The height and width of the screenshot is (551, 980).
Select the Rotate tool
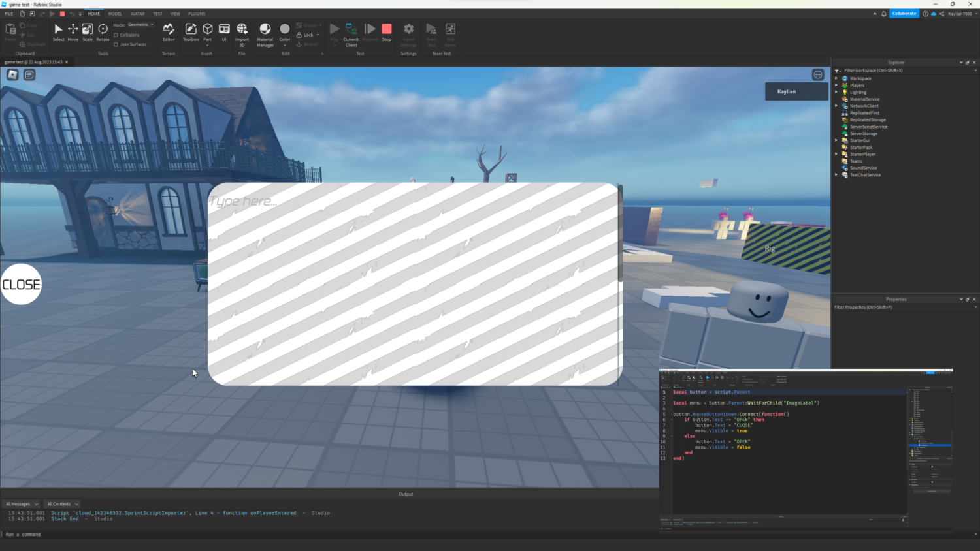[x=103, y=31]
